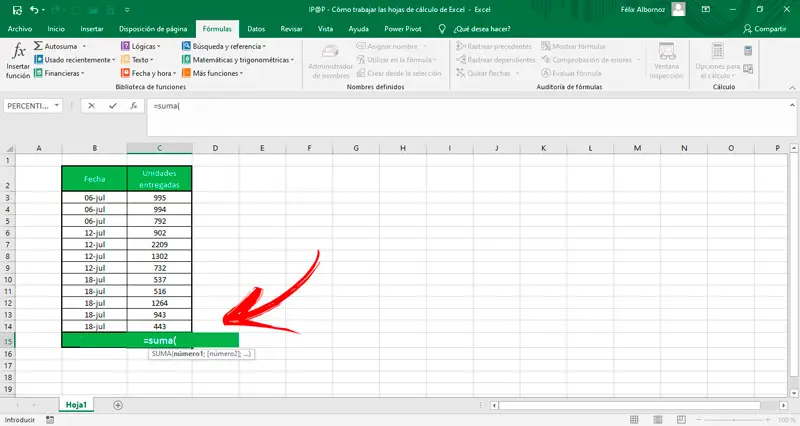Viewport: 800px width, 426px height.
Task: Click the Fecha header cell
Action: coord(94,179)
